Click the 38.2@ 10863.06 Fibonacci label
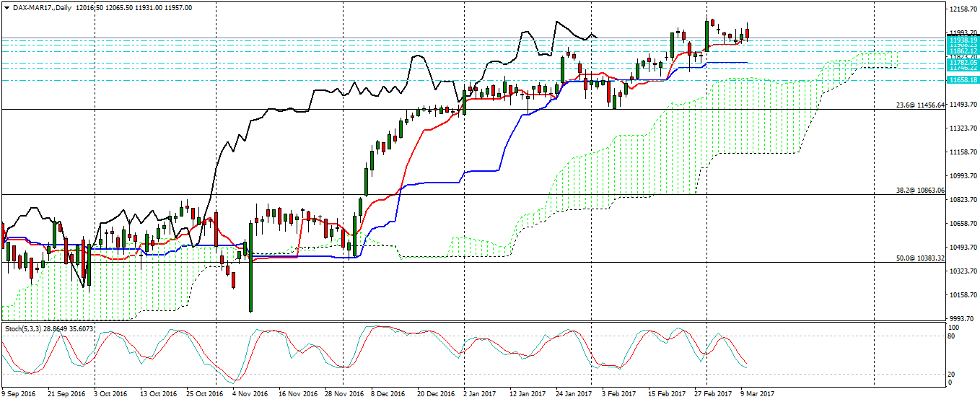This screenshot has width=980, height=402. (x=920, y=191)
